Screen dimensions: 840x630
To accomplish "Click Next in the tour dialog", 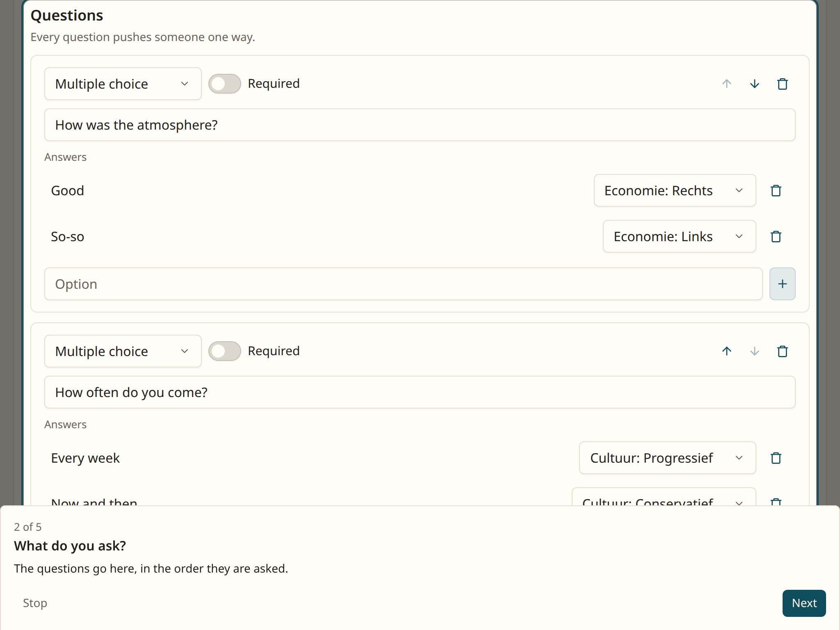I will click(x=804, y=603).
